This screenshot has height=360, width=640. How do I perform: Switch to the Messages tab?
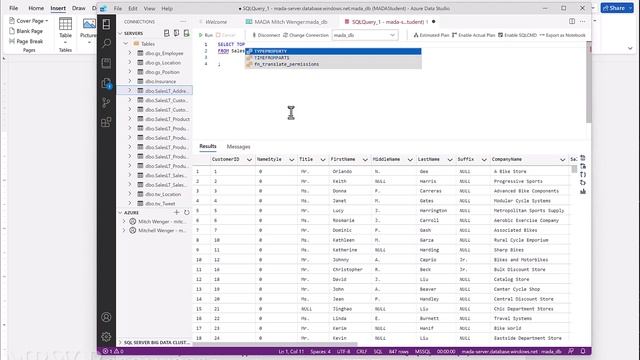pos(238,147)
